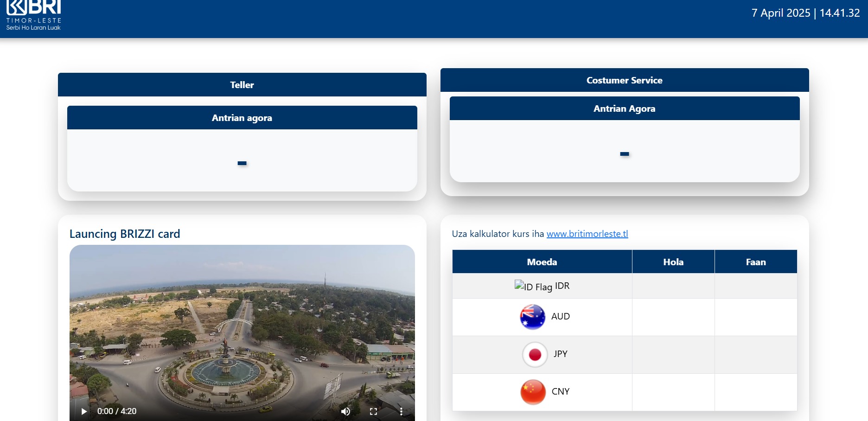
Task: Select the IDR currency label
Action: coord(562,286)
